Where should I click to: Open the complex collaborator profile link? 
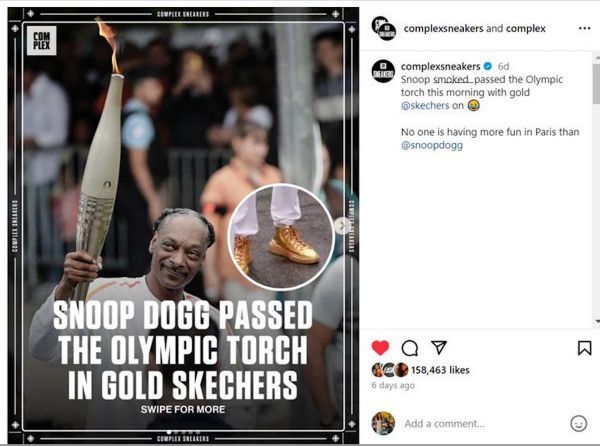526,29
